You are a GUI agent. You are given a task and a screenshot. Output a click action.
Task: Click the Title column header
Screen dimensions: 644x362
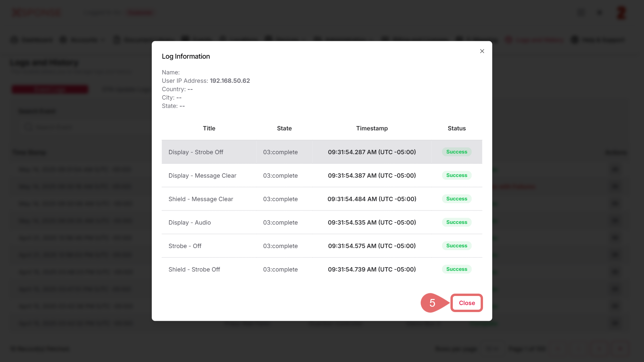(209, 128)
